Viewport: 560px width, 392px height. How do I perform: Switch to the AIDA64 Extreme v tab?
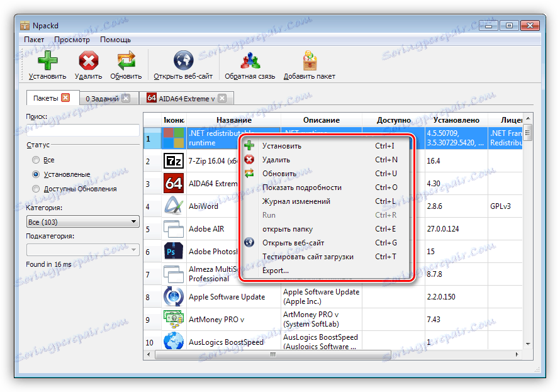(x=186, y=99)
